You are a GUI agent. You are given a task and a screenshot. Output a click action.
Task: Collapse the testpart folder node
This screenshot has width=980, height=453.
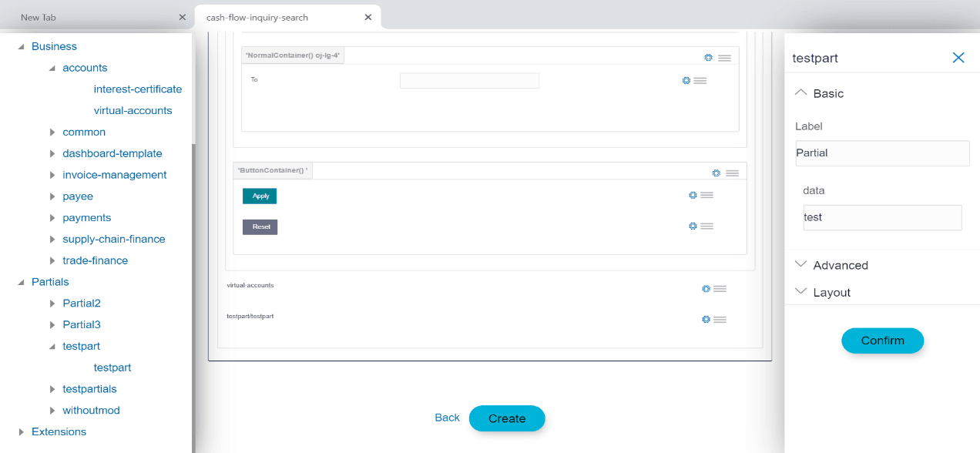52,347
